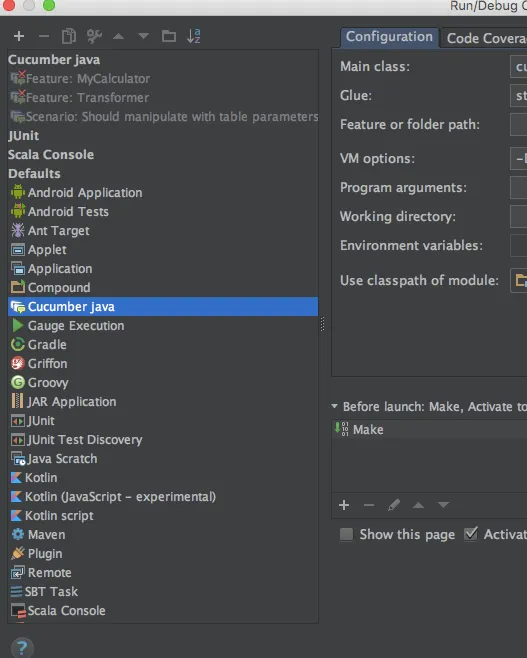The width and height of the screenshot is (527, 658).
Task: Choose JUnit default under Defaults
Action: pyautogui.click(x=163, y=420)
